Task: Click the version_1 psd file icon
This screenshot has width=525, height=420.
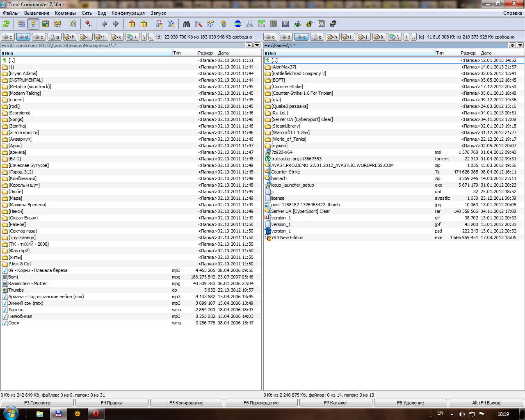Action: point(268,231)
